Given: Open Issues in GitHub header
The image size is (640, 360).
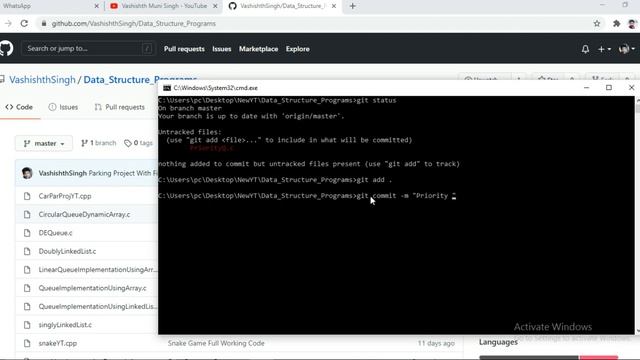Looking at the screenshot, I should click(222, 49).
